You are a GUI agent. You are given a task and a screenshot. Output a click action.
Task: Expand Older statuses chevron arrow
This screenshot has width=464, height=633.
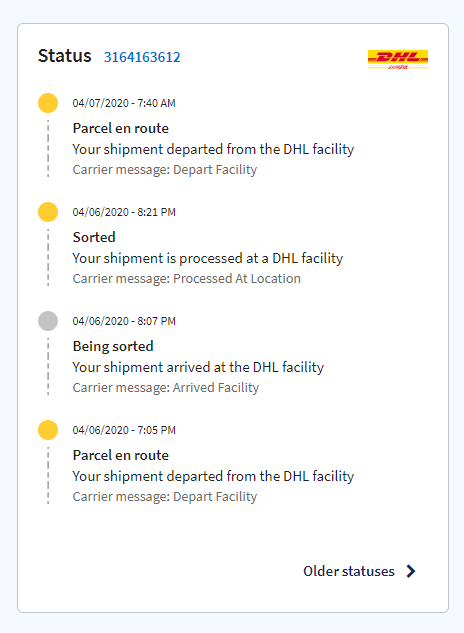pyautogui.click(x=411, y=571)
